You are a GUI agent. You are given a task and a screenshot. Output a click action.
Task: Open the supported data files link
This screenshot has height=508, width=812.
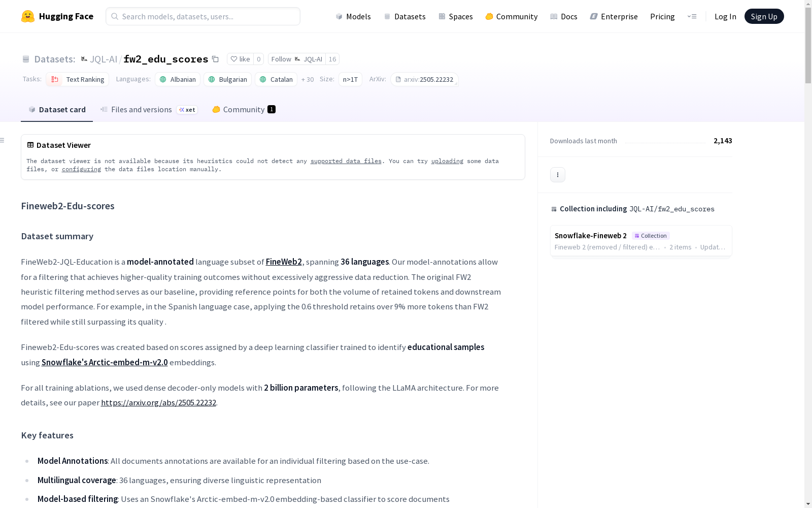click(x=346, y=161)
